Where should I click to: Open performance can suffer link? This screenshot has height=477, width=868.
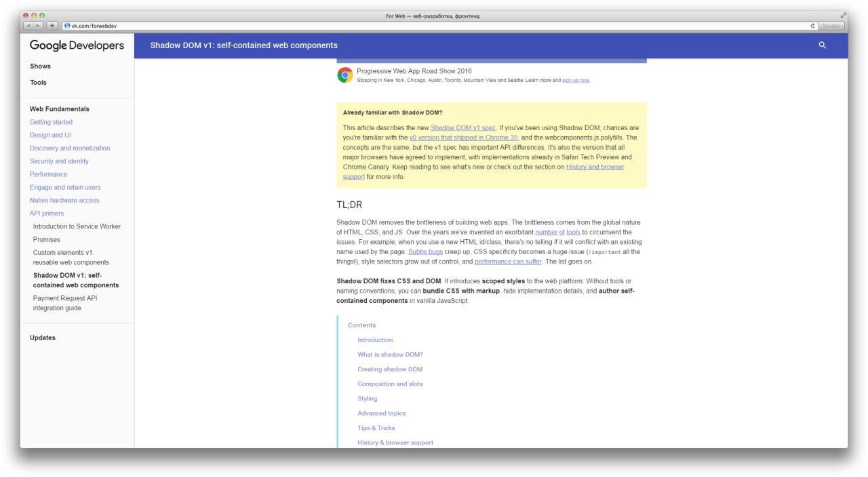[508, 261]
